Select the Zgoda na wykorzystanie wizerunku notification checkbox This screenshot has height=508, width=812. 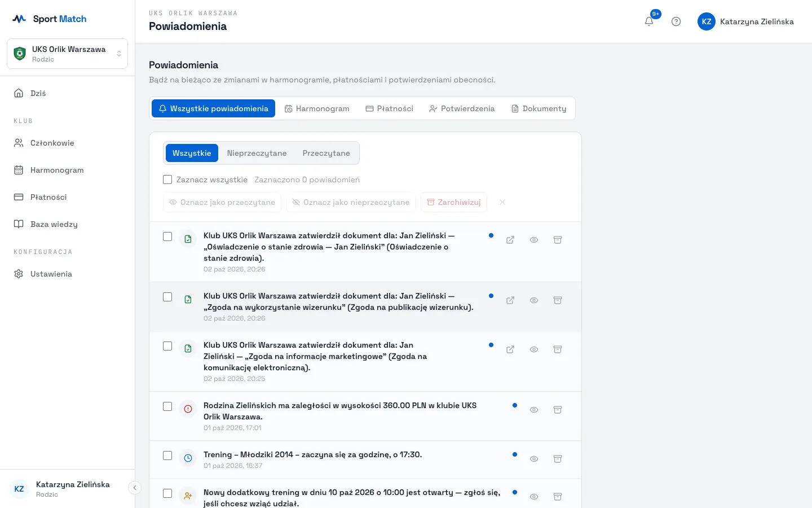click(167, 297)
